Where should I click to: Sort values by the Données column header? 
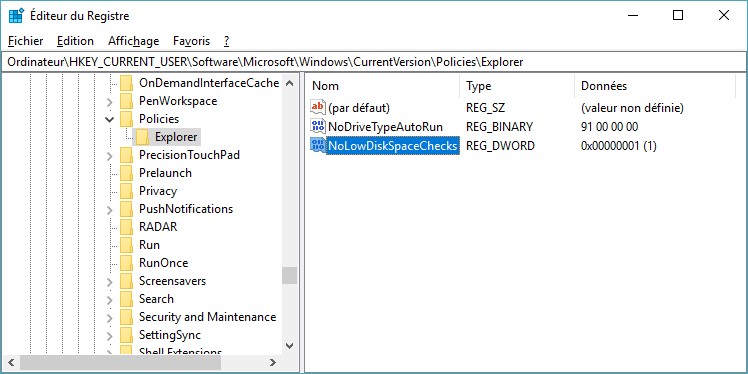tap(655, 86)
